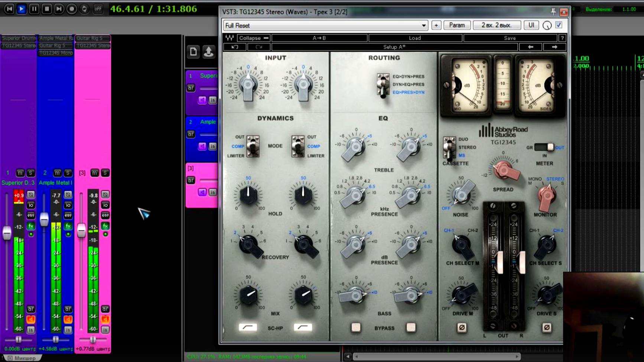Screen dimensions: 644x362
Task: Click the UI button in the plugin header
Action: click(531, 25)
